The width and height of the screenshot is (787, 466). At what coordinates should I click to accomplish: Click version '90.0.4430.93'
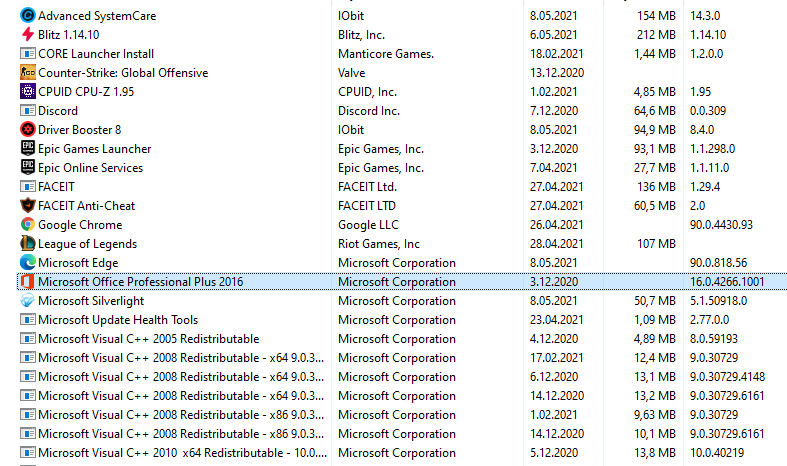[721, 224]
